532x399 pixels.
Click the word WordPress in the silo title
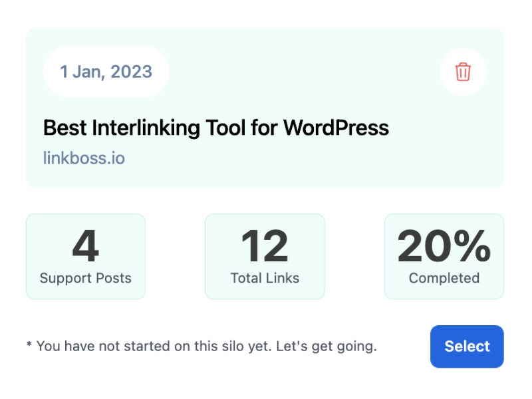point(336,128)
